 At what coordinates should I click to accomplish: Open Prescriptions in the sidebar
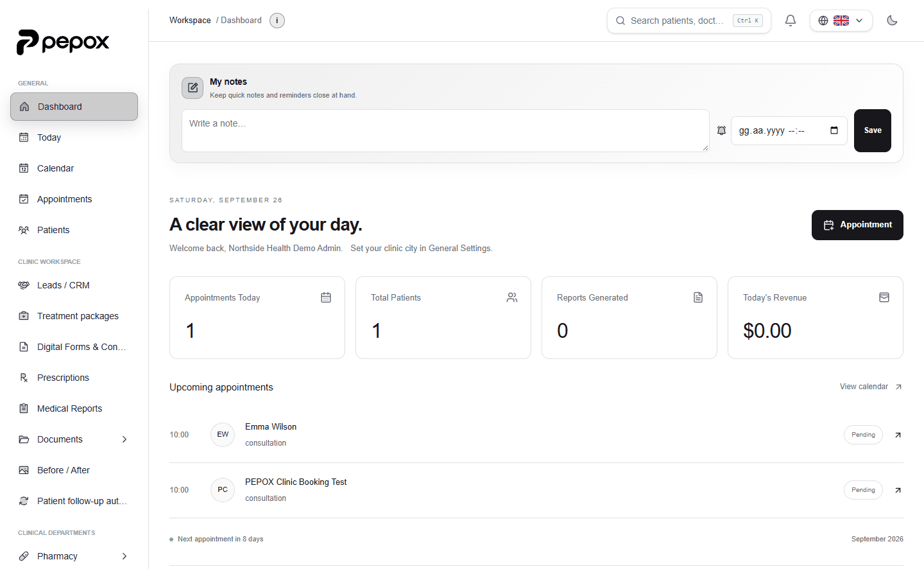pyautogui.click(x=74, y=378)
